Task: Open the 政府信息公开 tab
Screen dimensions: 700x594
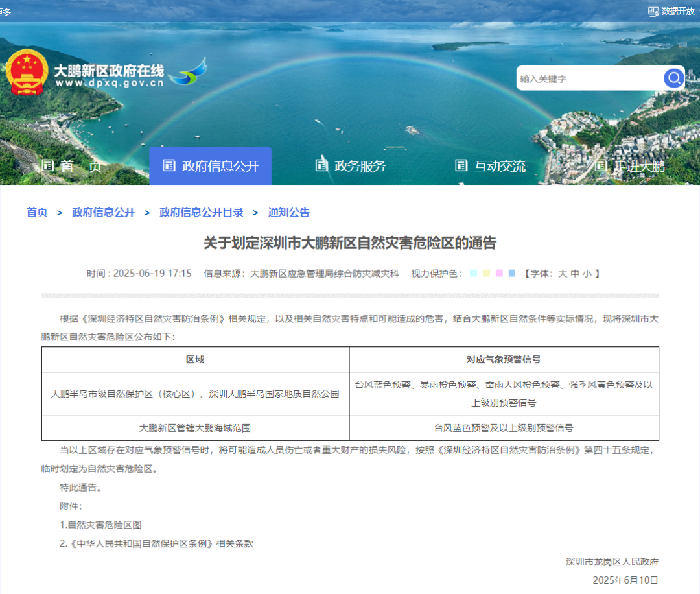Action: pyautogui.click(x=211, y=166)
